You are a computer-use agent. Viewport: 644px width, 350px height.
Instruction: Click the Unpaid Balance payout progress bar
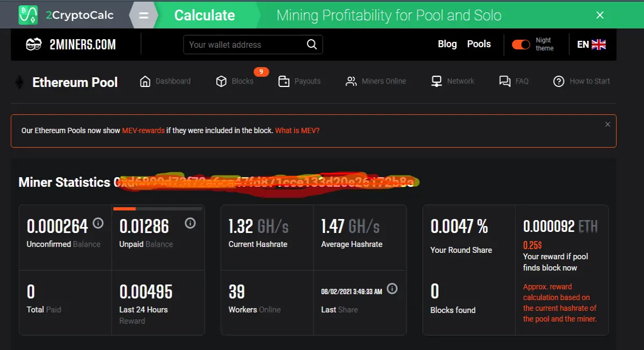[x=158, y=208]
